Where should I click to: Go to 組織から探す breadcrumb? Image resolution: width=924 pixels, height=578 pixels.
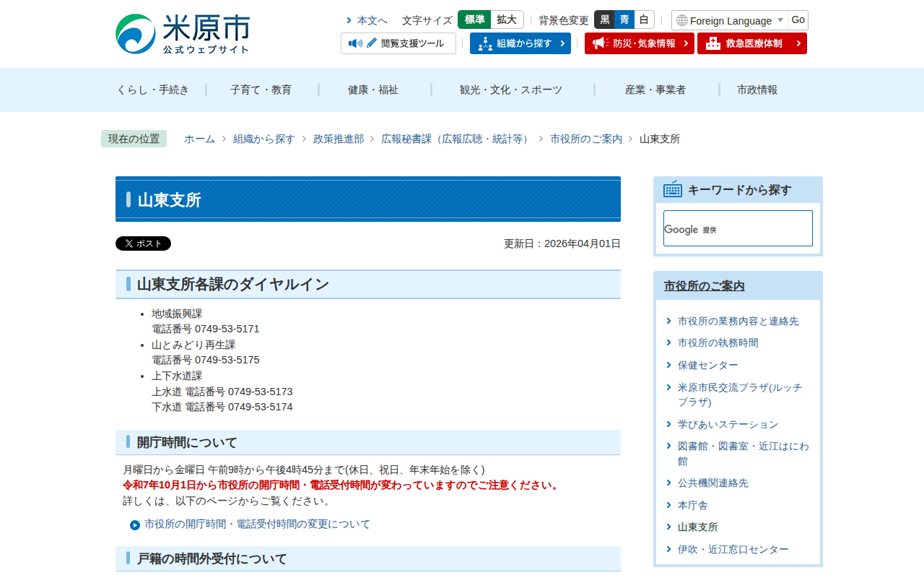tap(264, 139)
